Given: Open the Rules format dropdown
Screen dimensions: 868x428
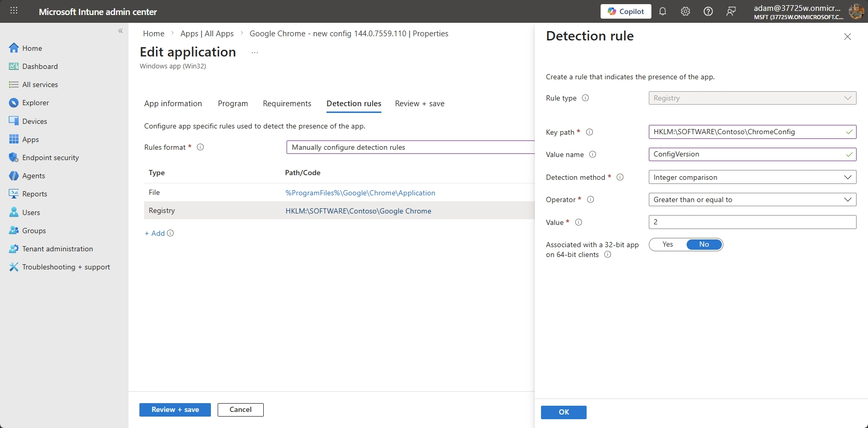Looking at the screenshot, I should 409,147.
